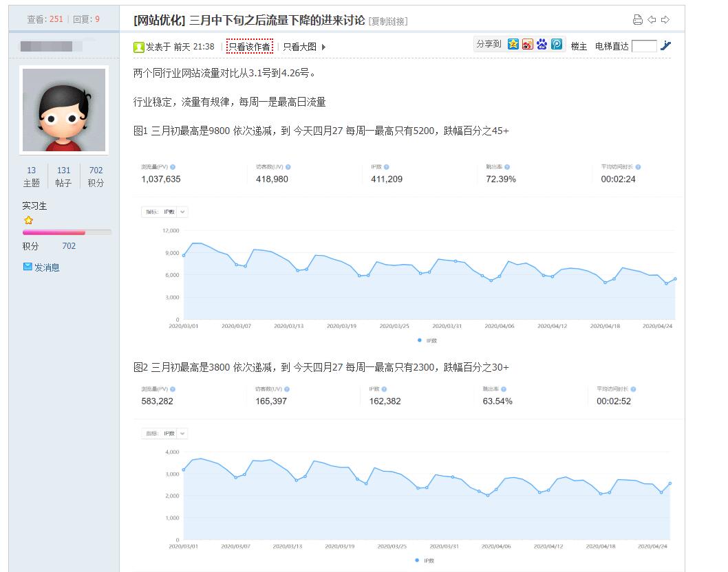Go to previous thread with left arrow icon
The image size is (728, 572).
652,19
